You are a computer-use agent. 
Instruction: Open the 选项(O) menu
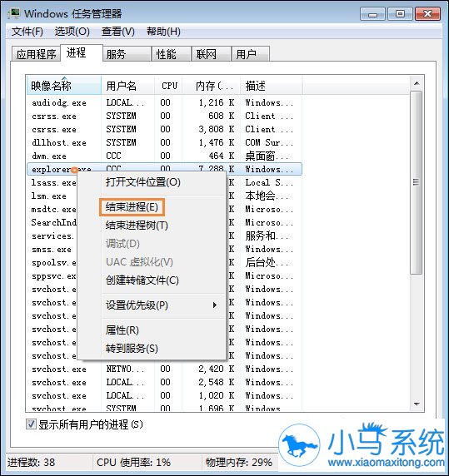coord(72,32)
